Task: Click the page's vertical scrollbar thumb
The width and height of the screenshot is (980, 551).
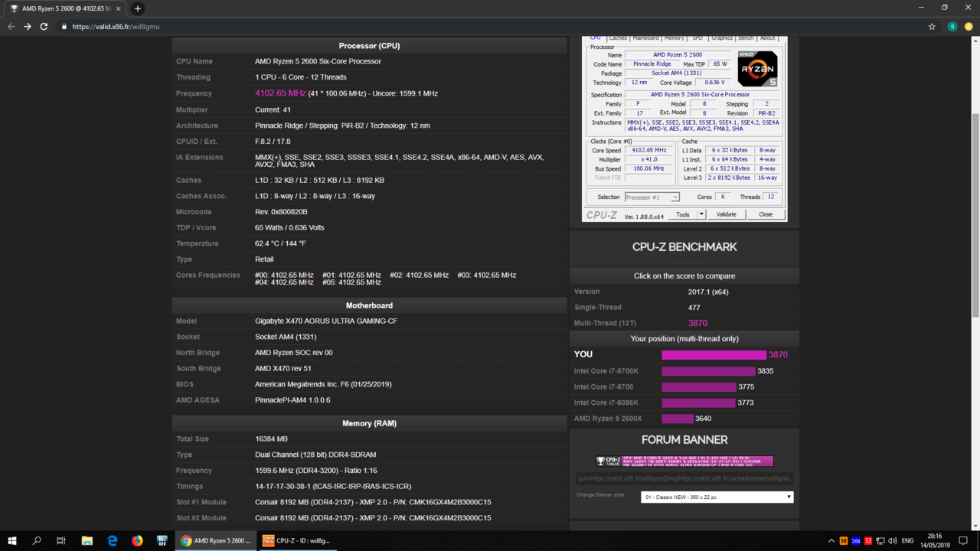Action: 975,214
